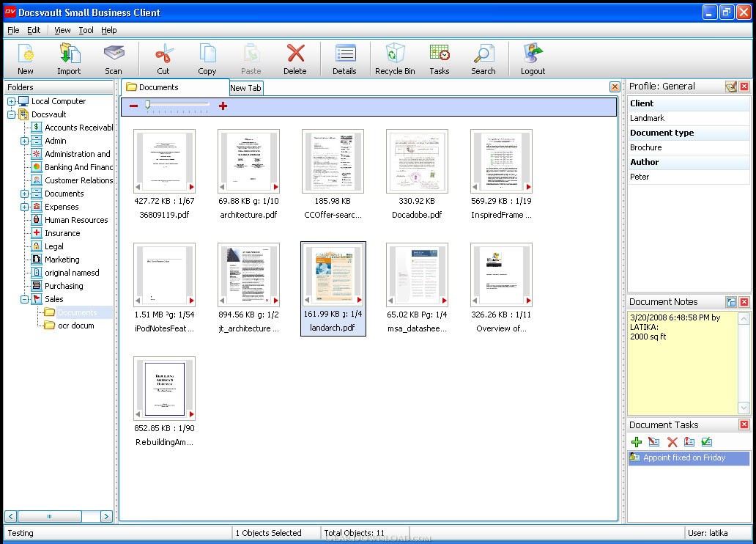Start a Scan from the toolbar
This screenshot has height=544, width=756.
[x=114, y=59]
